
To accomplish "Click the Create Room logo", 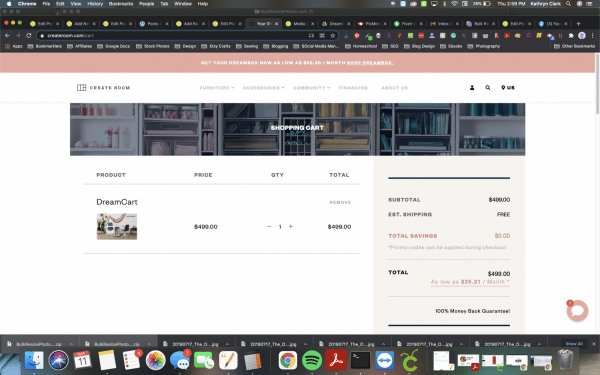I will pyautogui.click(x=103, y=88).
